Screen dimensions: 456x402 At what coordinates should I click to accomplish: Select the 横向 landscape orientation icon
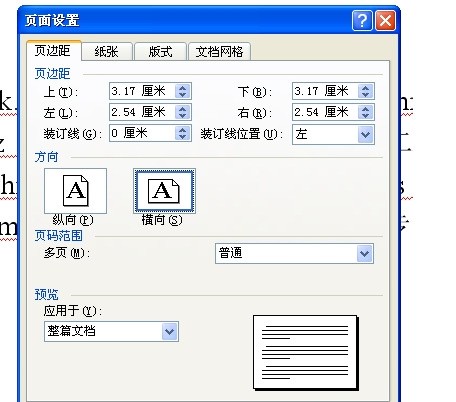click(x=164, y=191)
